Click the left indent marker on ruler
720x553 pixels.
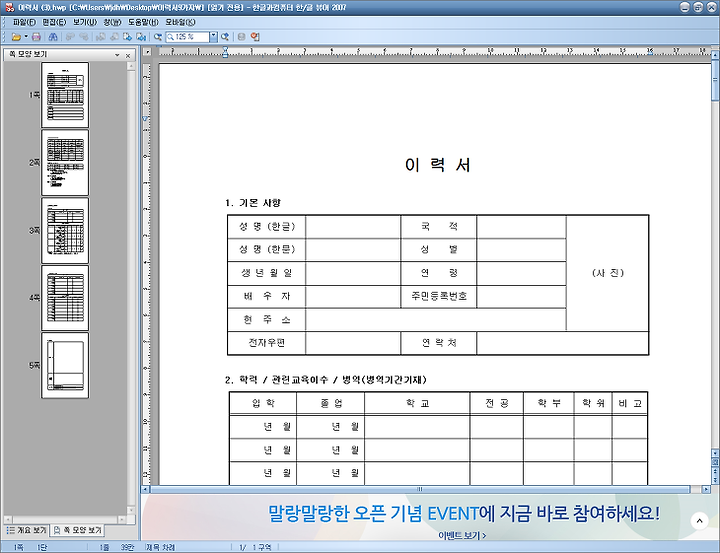[225, 52]
